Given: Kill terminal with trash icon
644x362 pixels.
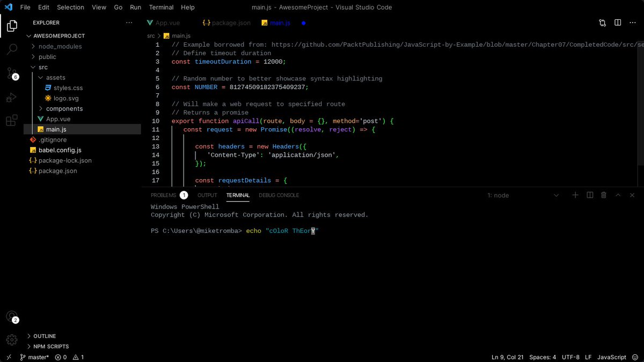Looking at the screenshot, I should [604, 195].
